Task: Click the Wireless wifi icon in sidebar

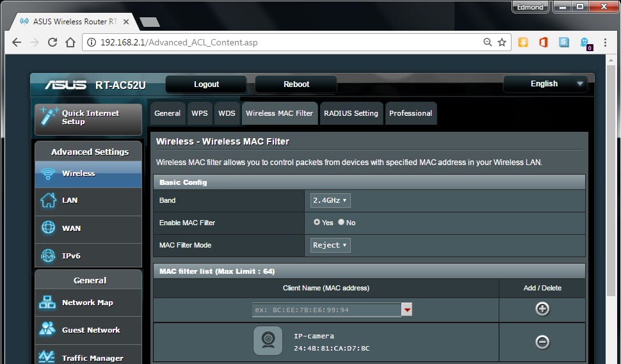Action: point(48,174)
